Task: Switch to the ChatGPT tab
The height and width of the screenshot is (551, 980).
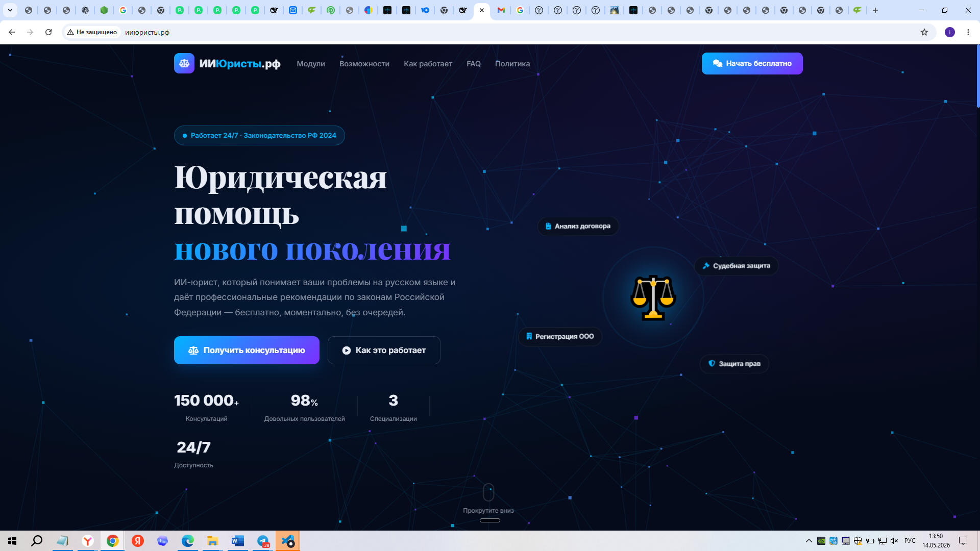Action: click(x=85, y=10)
